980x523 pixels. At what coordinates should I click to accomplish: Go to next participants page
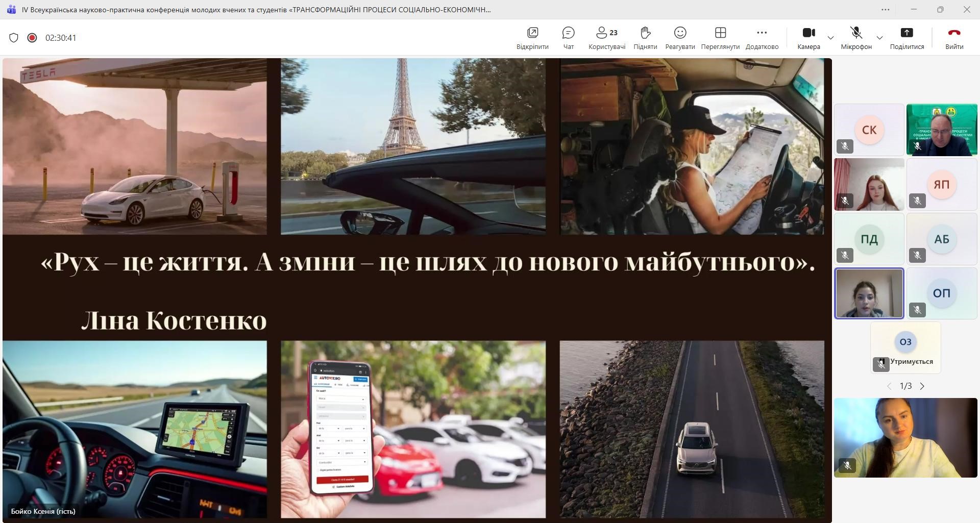922,386
